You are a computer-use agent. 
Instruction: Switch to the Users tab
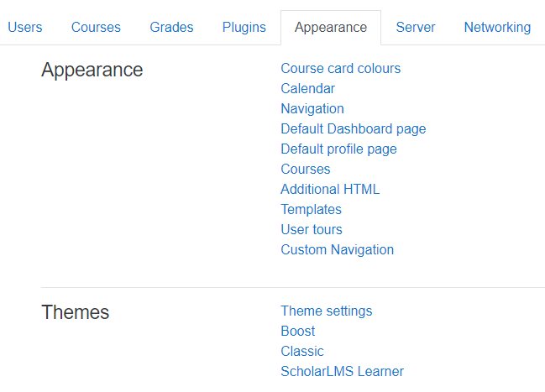[25, 28]
